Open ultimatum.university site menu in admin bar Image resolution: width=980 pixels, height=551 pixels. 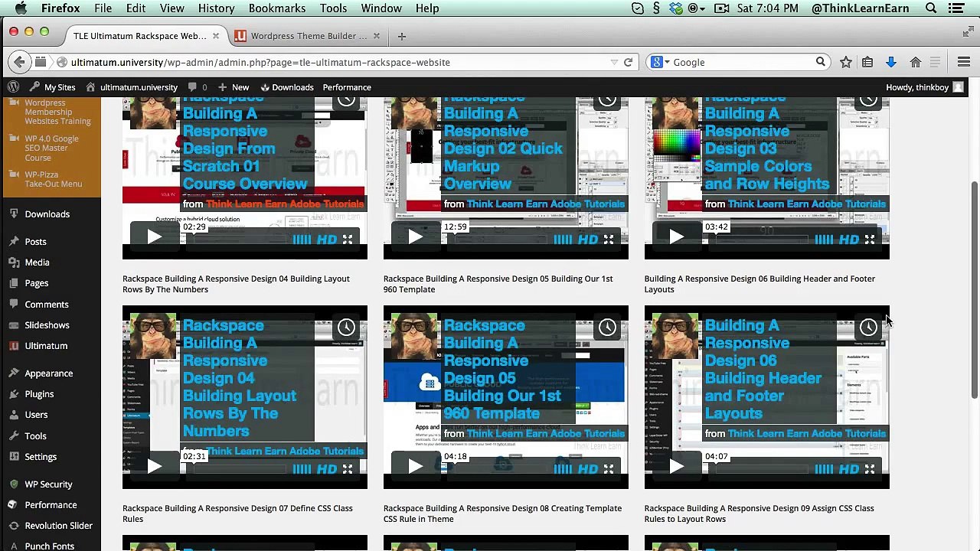click(131, 87)
